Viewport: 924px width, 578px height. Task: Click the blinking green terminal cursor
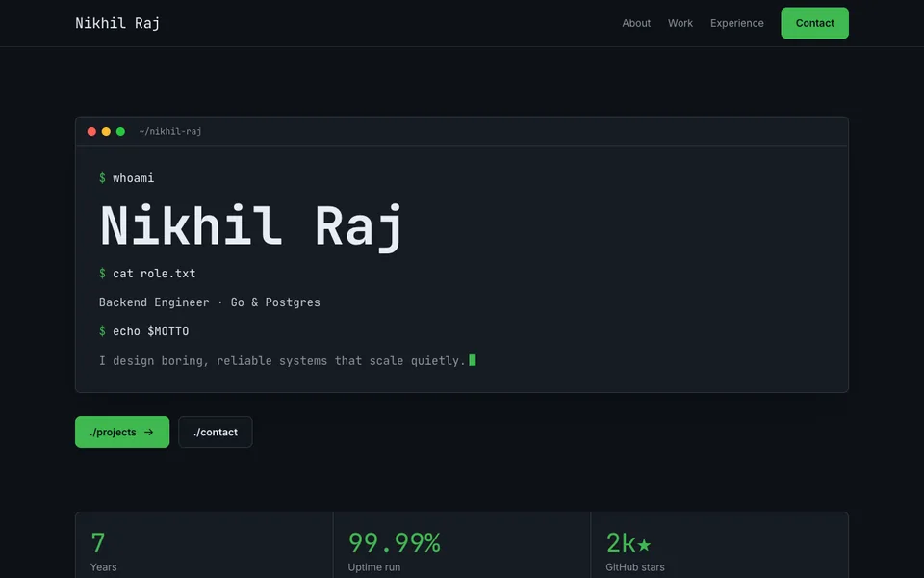pyautogui.click(x=472, y=359)
